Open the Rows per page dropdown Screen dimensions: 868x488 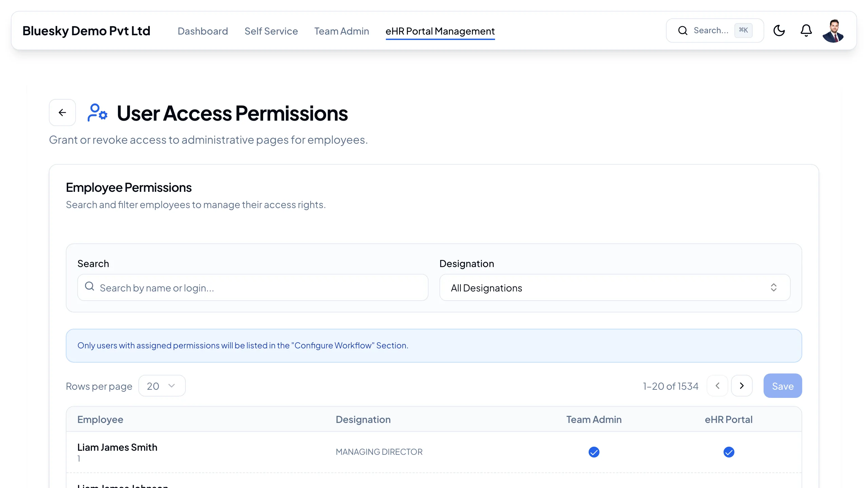pos(162,386)
